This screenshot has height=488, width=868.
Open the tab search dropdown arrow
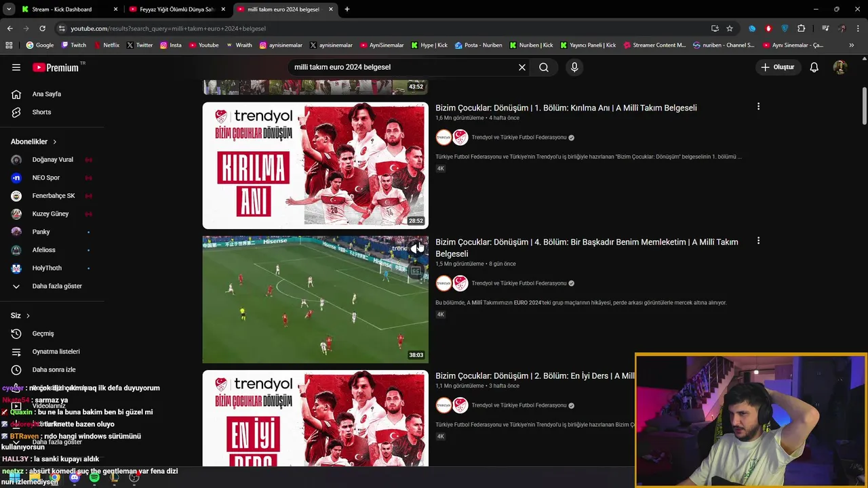point(9,9)
